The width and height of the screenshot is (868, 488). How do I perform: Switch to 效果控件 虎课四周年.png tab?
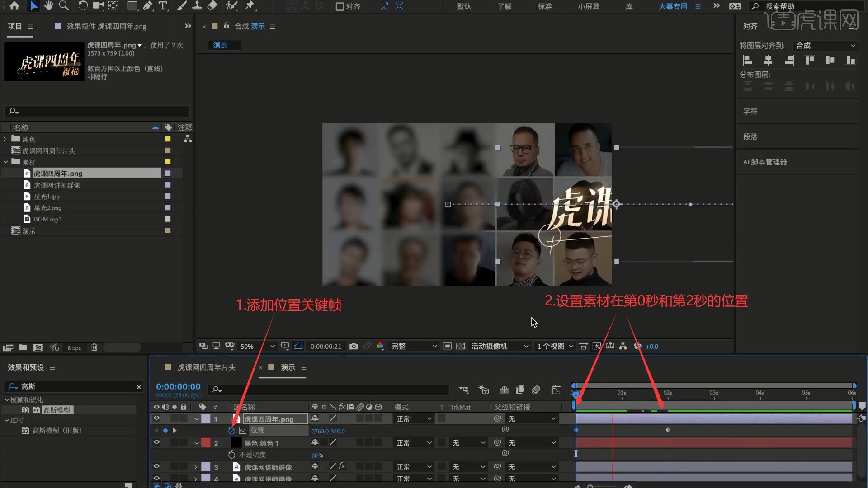pos(106,26)
